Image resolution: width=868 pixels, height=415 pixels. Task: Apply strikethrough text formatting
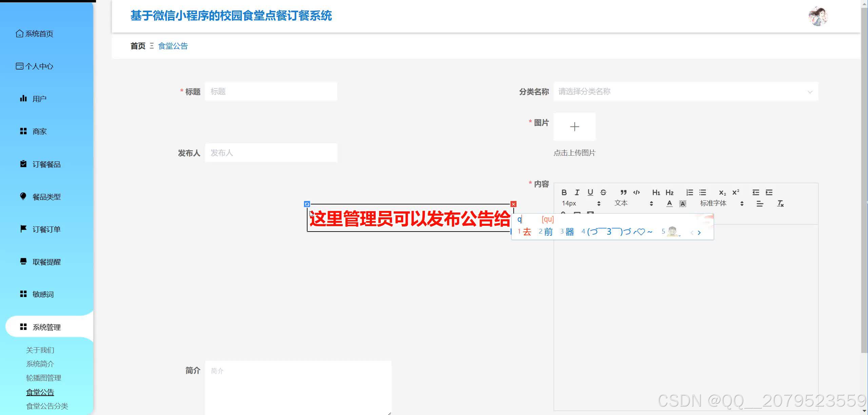coord(603,193)
